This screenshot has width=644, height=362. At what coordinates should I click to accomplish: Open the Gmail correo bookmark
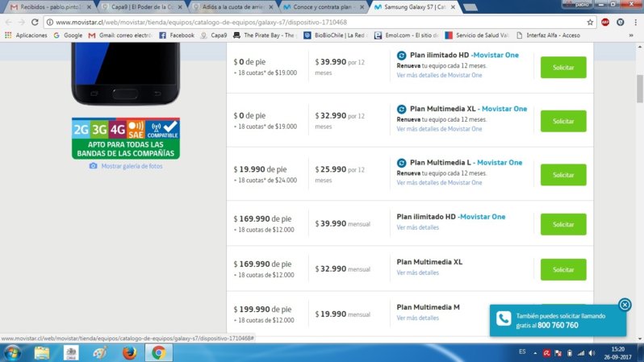click(120, 35)
